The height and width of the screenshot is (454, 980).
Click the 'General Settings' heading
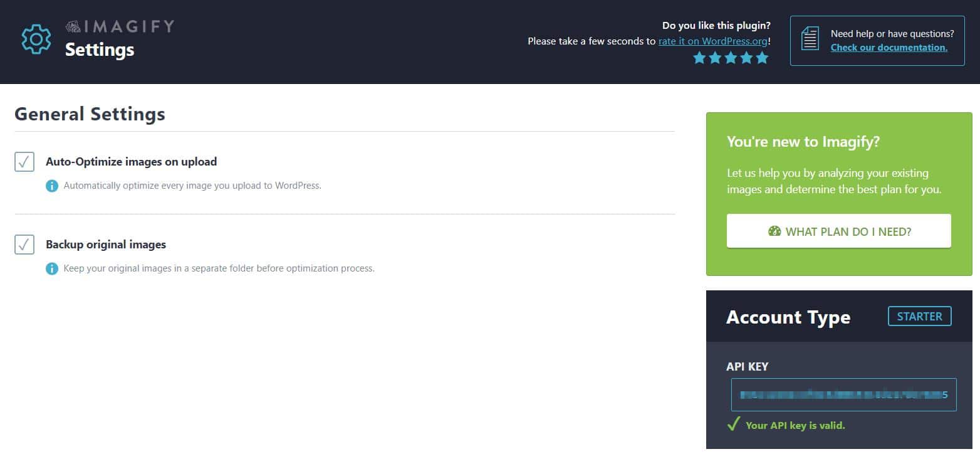pos(90,114)
